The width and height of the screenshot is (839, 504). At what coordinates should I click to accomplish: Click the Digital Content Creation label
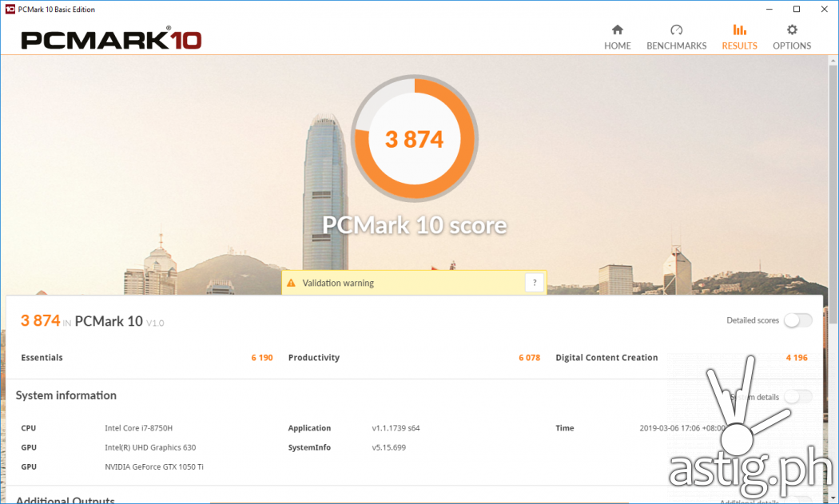pyautogui.click(x=606, y=357)
